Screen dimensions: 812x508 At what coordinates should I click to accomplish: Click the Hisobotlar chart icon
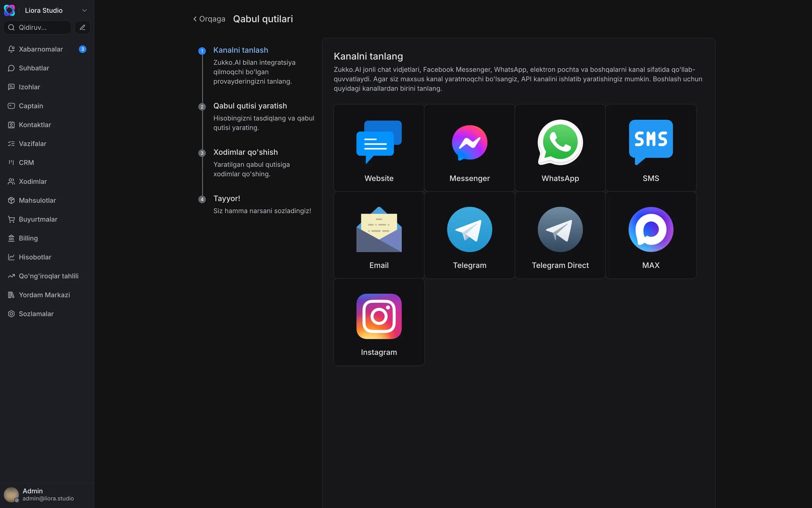(11, 257)
